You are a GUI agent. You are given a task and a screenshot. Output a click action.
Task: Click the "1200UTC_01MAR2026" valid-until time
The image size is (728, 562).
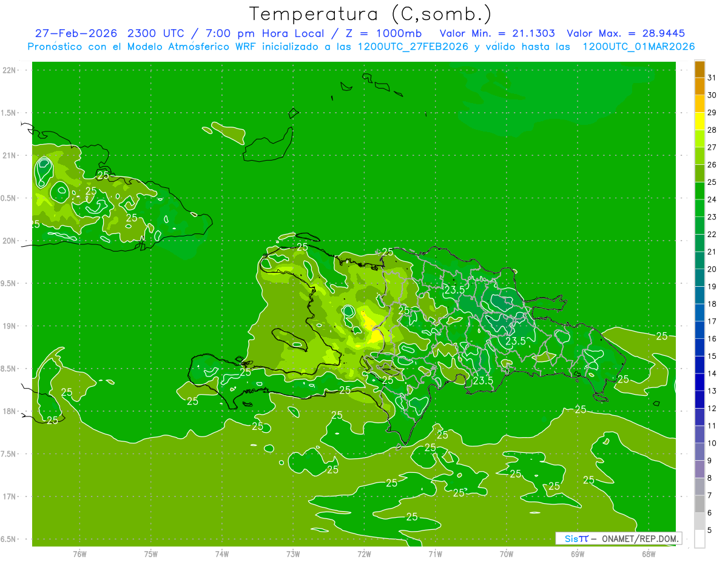638,46
